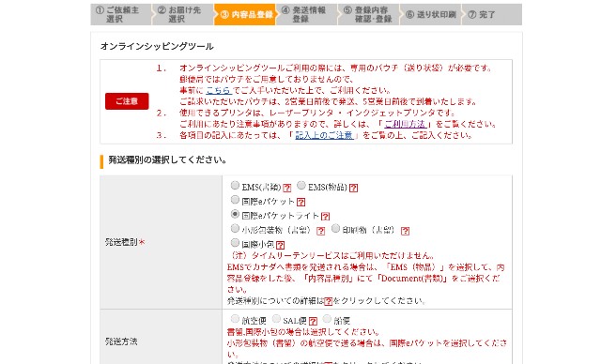Select the EMS(書類) radio button
The height and width of the screenshot is (364, 601).
[235, 186]
